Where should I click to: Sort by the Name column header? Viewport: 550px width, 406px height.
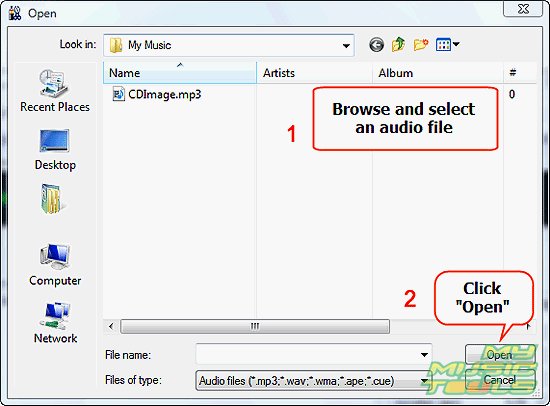coord(180,73)
